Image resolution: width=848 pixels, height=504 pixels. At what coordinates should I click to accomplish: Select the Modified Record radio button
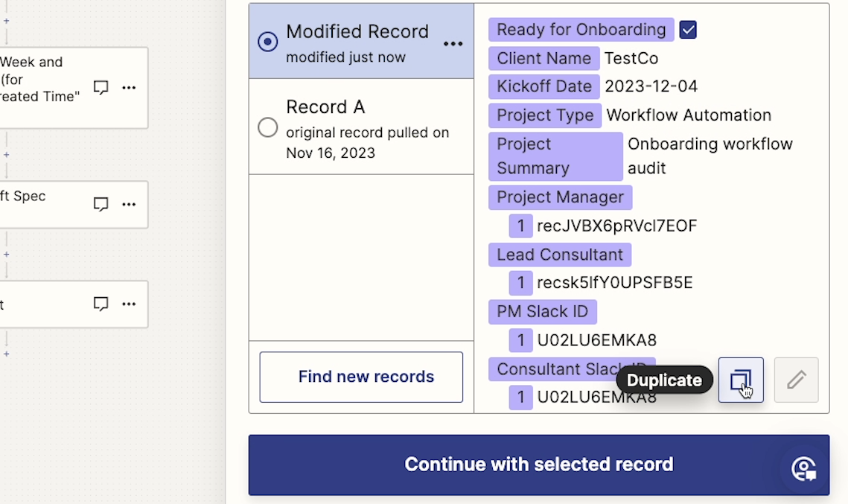coord(268,42)
